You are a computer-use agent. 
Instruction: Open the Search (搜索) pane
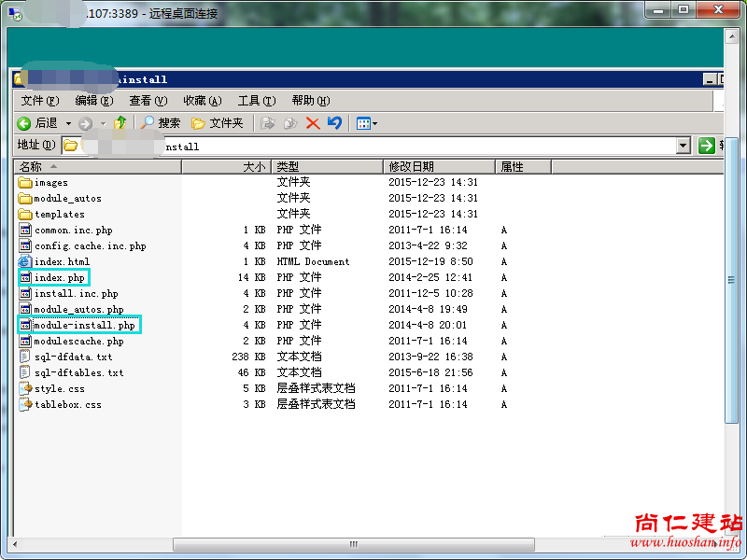pos(160,123)
